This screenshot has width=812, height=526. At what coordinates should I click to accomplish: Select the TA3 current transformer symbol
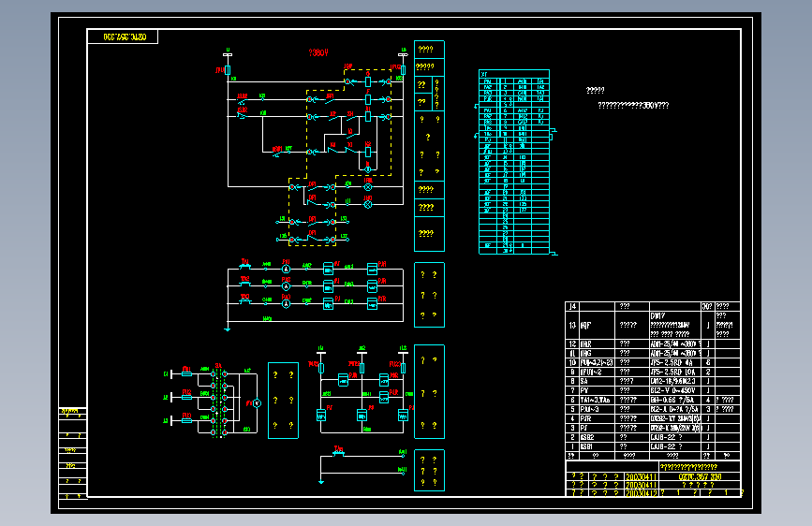[244, 301]
